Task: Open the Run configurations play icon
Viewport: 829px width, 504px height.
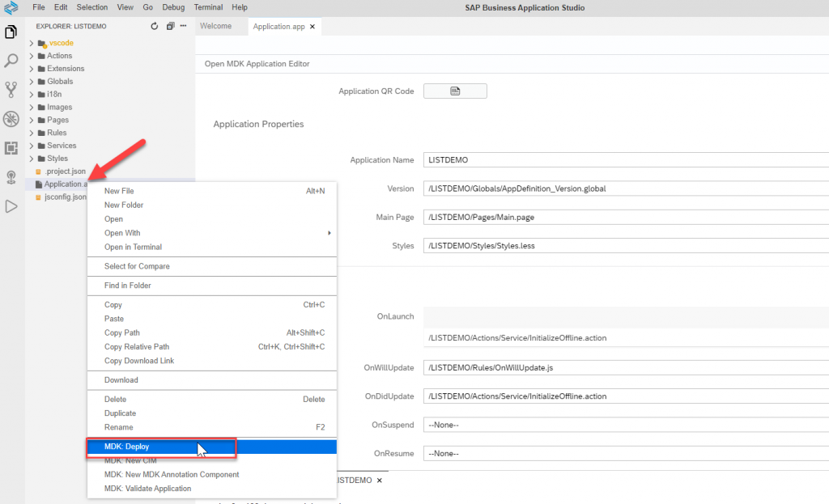Action: pos(11,206)
